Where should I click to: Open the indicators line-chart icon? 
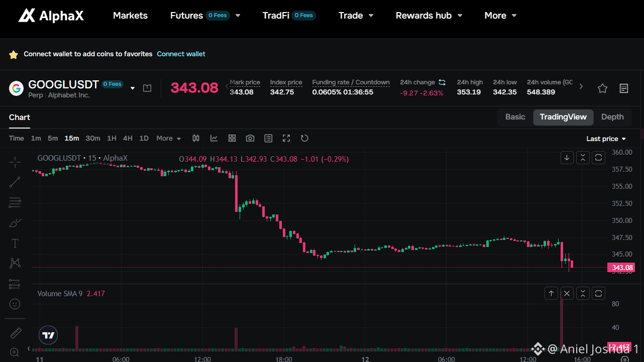[214, 138]
